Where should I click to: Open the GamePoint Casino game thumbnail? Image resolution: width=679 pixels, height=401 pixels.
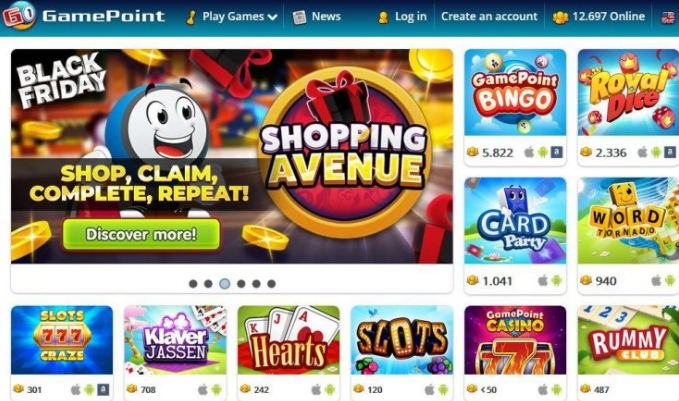[515, 340]
